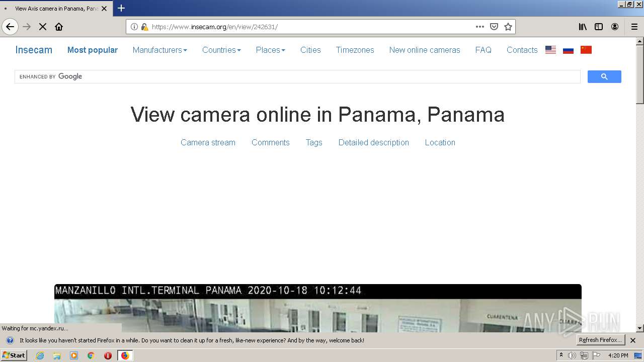Open New online cameras page
Screen dimensions: 644x362
[x=425, y=50]
